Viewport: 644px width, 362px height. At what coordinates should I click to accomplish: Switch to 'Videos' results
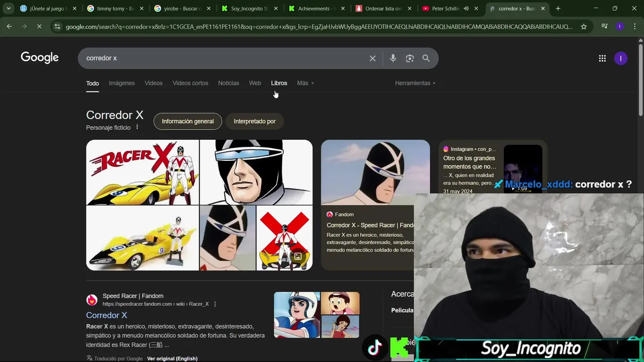[x=153, y=83]
